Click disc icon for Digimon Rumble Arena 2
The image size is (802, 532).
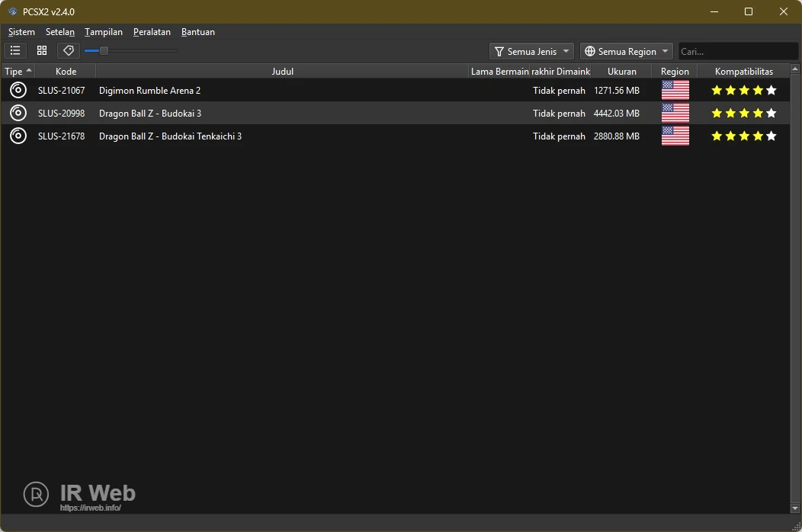click(18, 90)
